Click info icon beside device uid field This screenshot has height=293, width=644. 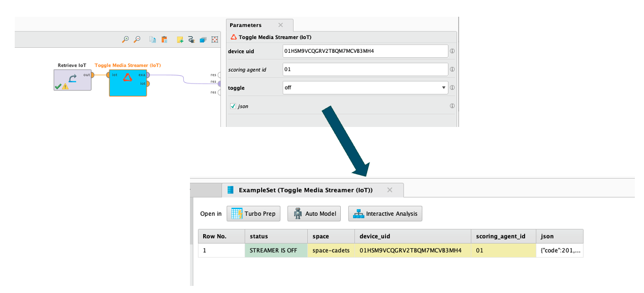pos(452,51)
